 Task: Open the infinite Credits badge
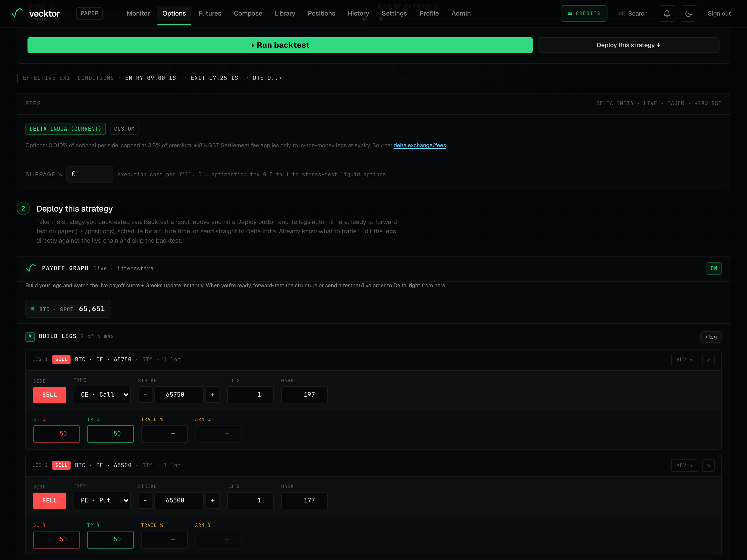[584, 13]
